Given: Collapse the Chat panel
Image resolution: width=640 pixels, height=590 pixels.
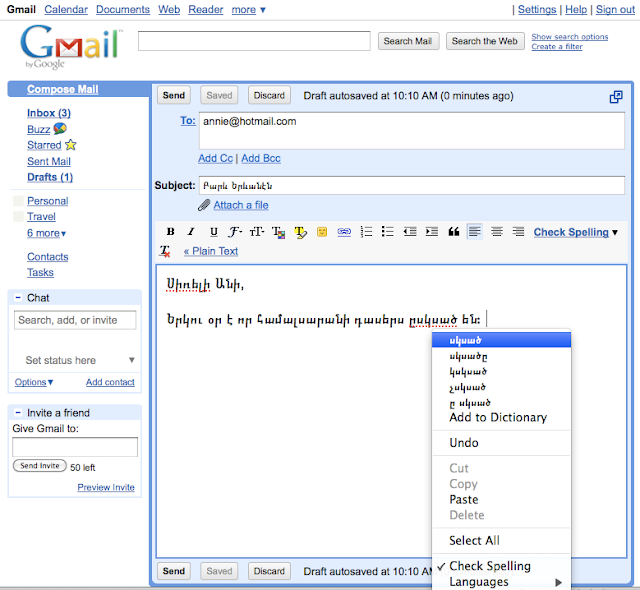Looking at the screenshot, I should (18, 297).
